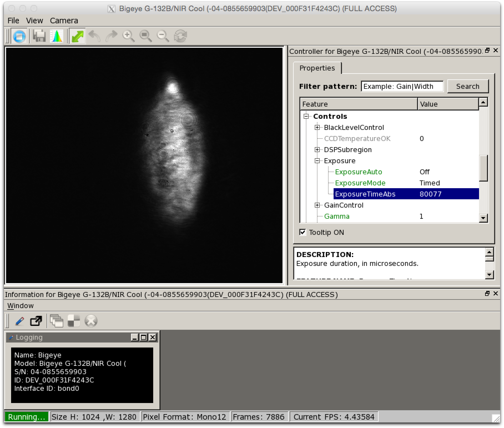
Task: Open the Camera menu
Action: 64,21
